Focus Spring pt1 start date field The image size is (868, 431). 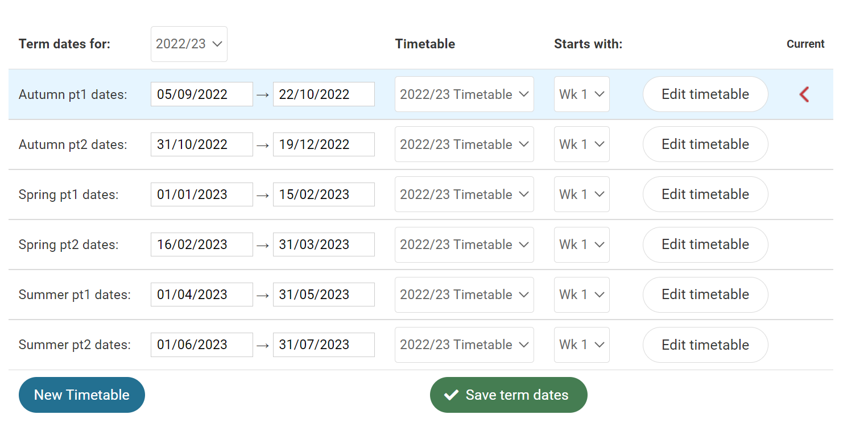(201, 194)
